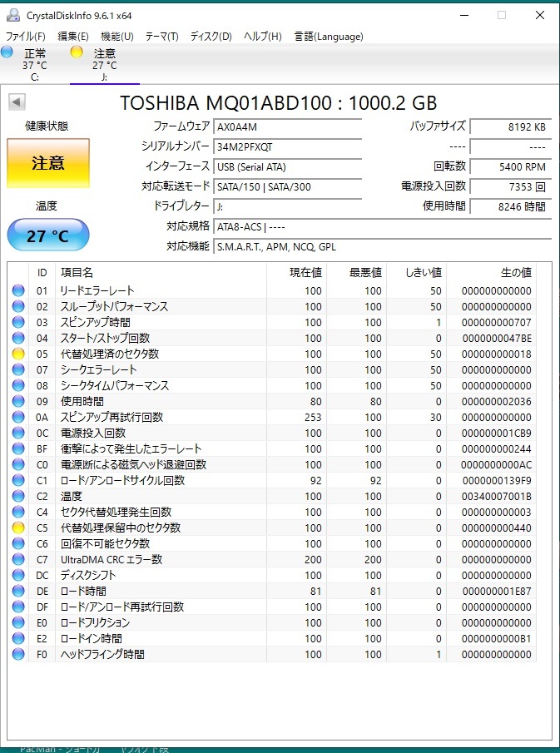This screenshot has width=560, height=753.
Task: Open the 編集(E) menu
Action: (73, 37)
